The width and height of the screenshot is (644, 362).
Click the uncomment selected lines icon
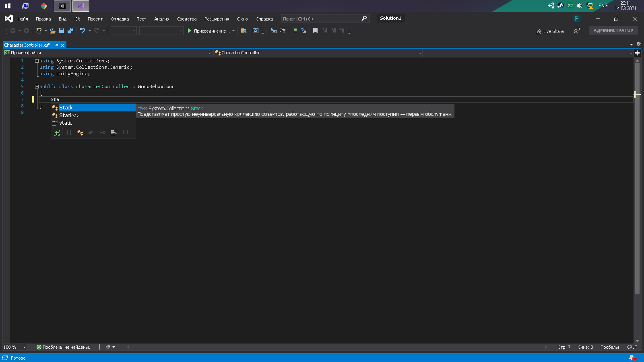(303, 31)
